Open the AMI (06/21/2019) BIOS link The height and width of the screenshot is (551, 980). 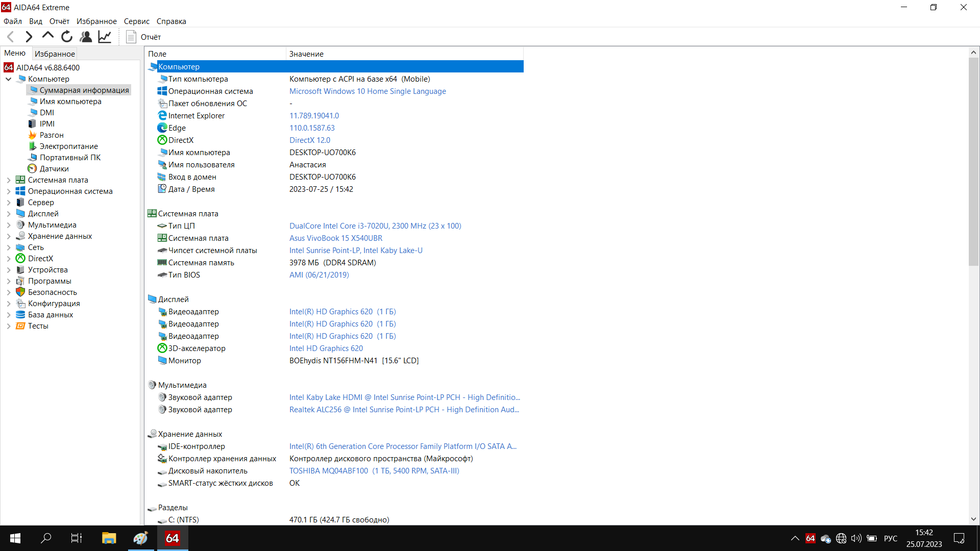319,275
